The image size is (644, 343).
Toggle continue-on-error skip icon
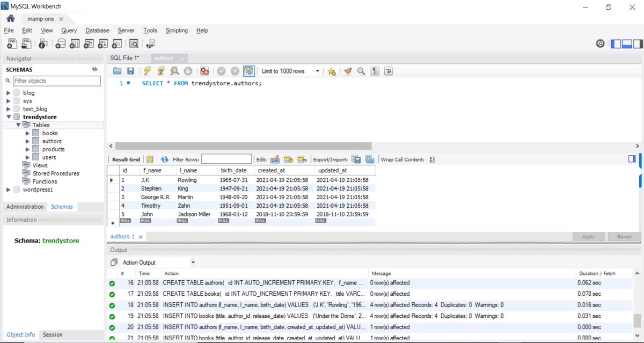(x=204, y=71)
